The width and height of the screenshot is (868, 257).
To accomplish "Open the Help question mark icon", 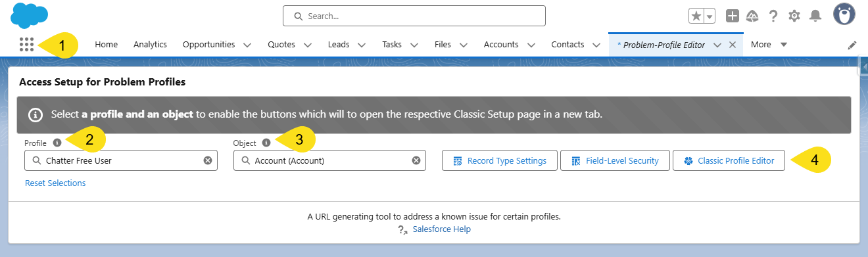I will pyautogui.click(x=773, y=16).
